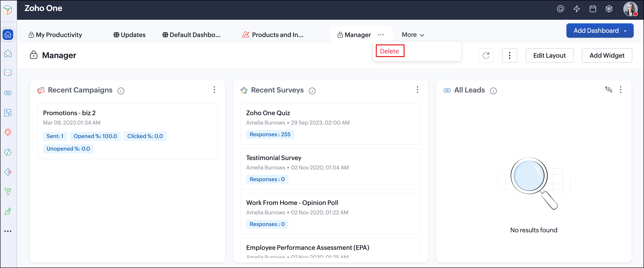
Task: Open the Promotions - biz 2 campaign
Action: [x=69, y=113]
